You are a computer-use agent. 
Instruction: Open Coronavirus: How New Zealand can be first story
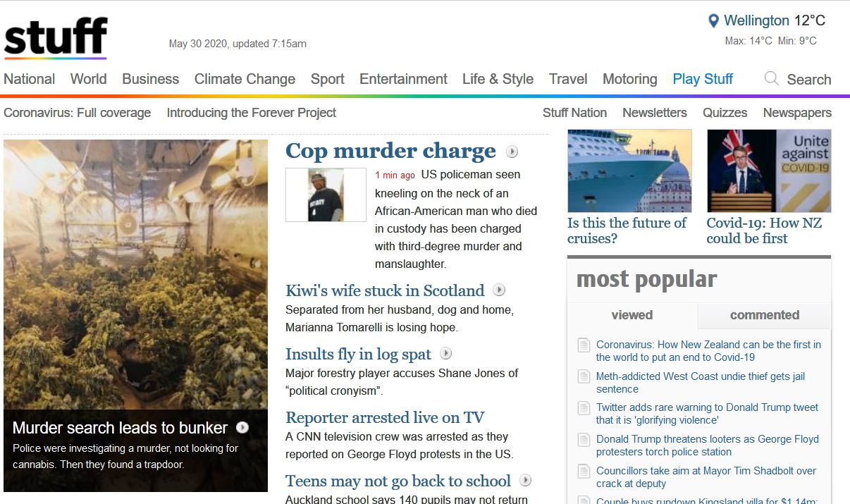click(x=708, y=351)
